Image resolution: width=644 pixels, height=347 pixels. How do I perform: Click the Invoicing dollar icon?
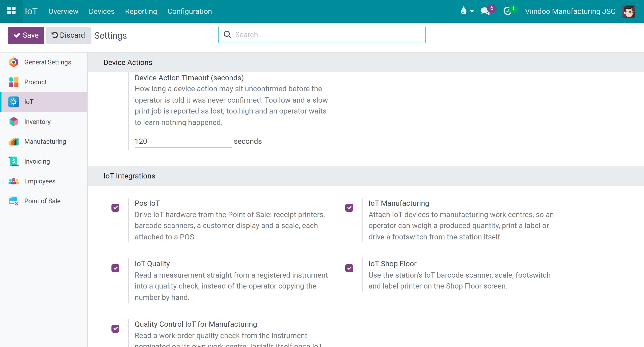14,161
